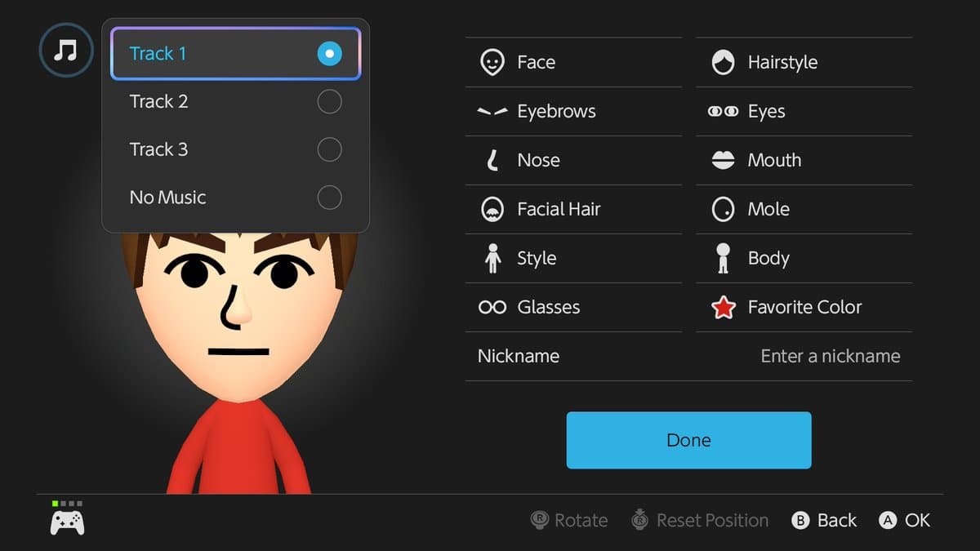Click the OK label
This screenshot has width=980, height=551.
[x=917, y=520]
